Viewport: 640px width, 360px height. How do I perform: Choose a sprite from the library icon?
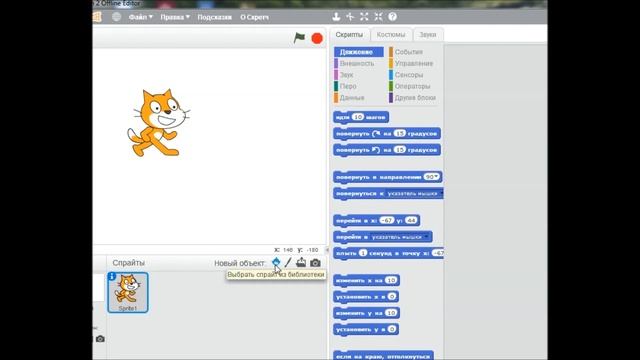276,262
